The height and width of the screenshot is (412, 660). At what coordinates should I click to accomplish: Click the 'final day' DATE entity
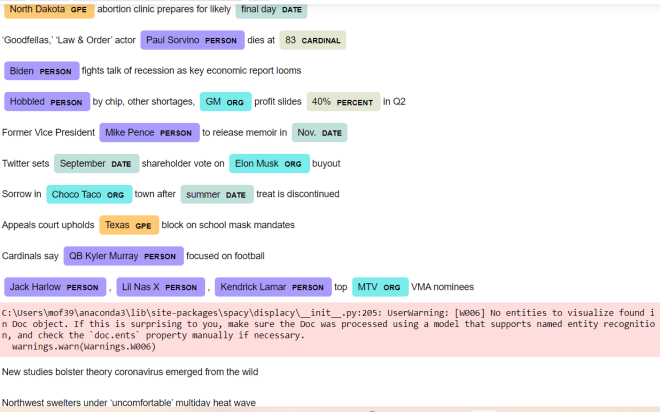tap(271, 9)
